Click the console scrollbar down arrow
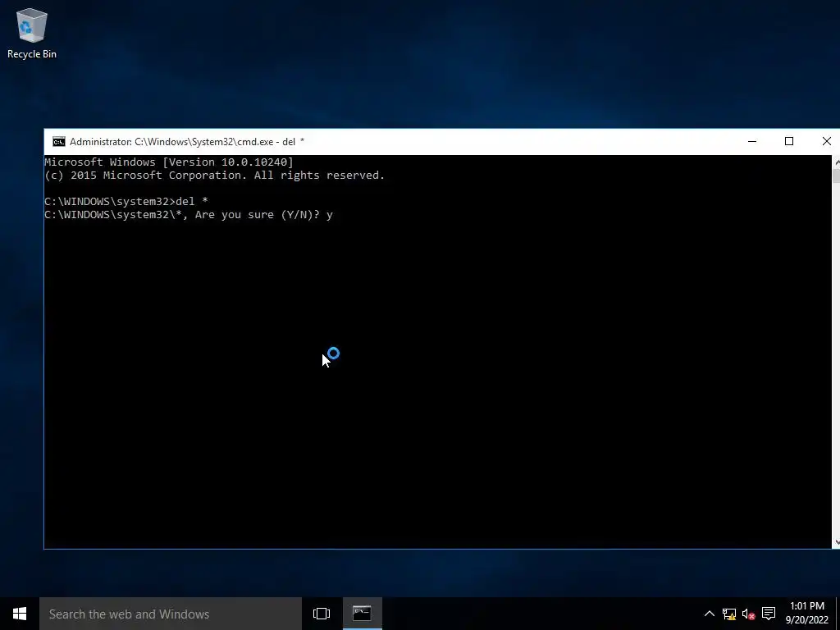The image size is (840, 630). [x=836, y=542]
